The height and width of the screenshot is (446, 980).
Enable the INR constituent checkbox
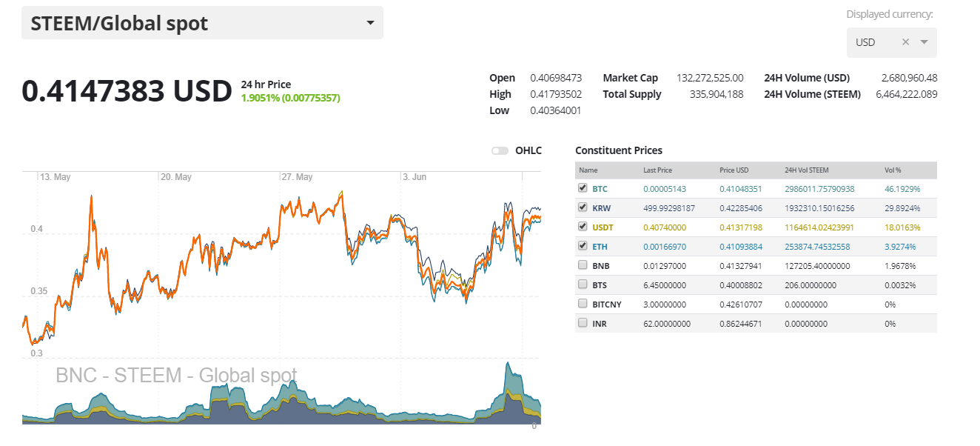click(x=583, y=322)
